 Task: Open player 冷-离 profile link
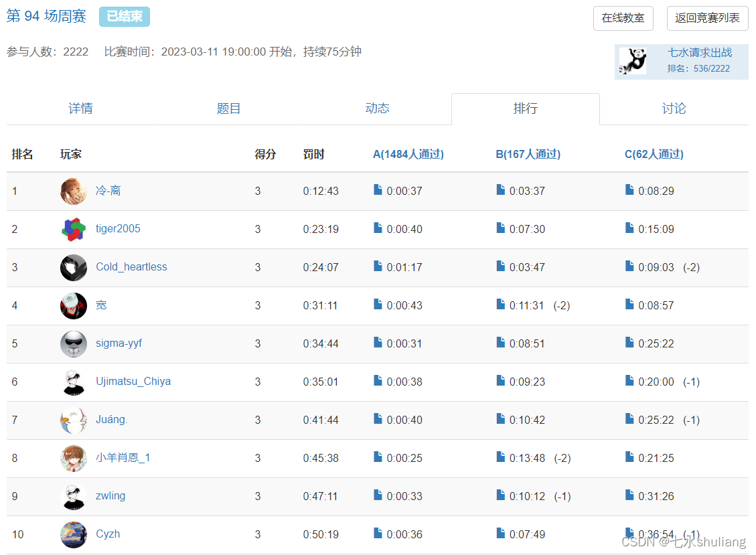click(108, 190)
